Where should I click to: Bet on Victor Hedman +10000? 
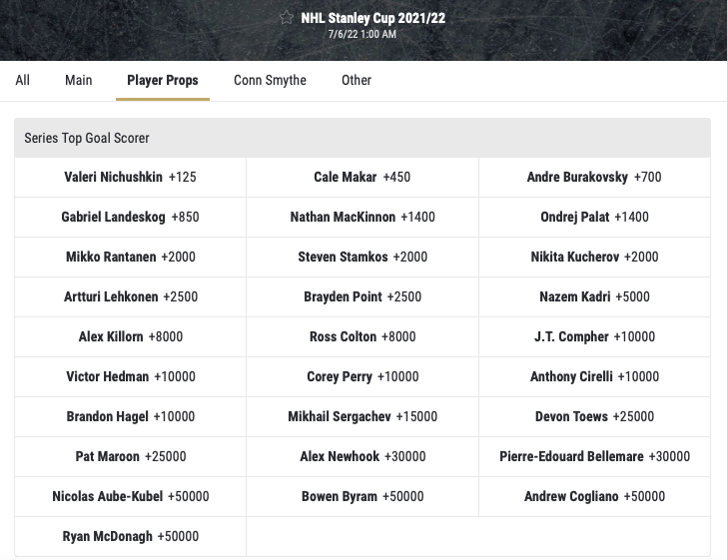[x=130, y=376]
